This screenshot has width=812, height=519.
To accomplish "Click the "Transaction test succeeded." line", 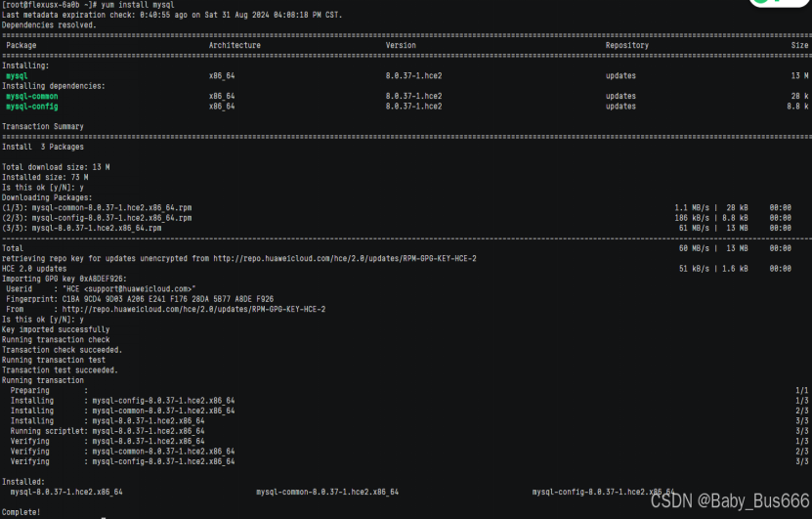I will click(60, 369).
